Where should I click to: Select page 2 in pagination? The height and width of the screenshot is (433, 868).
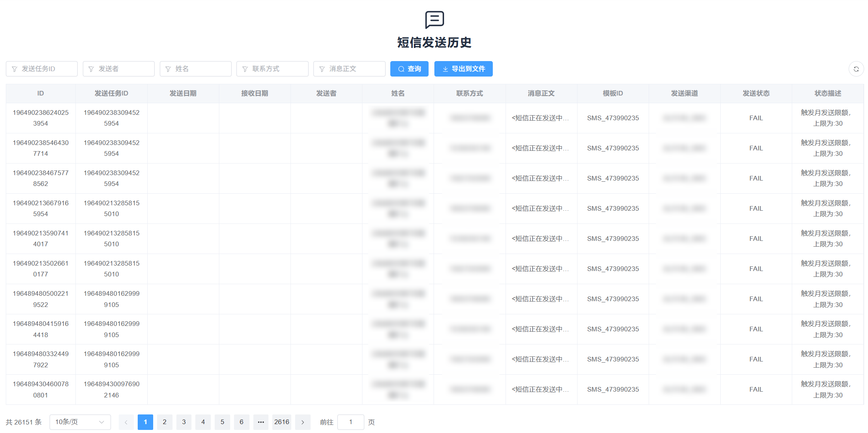coord(164,422)
